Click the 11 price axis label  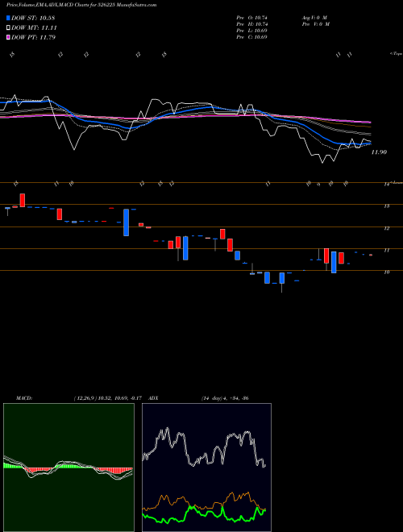click(386, 250)
